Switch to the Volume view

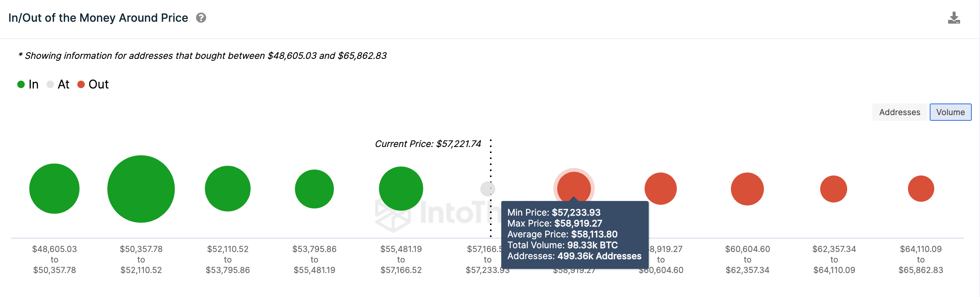pyautogui.click(x=950, y=112)
